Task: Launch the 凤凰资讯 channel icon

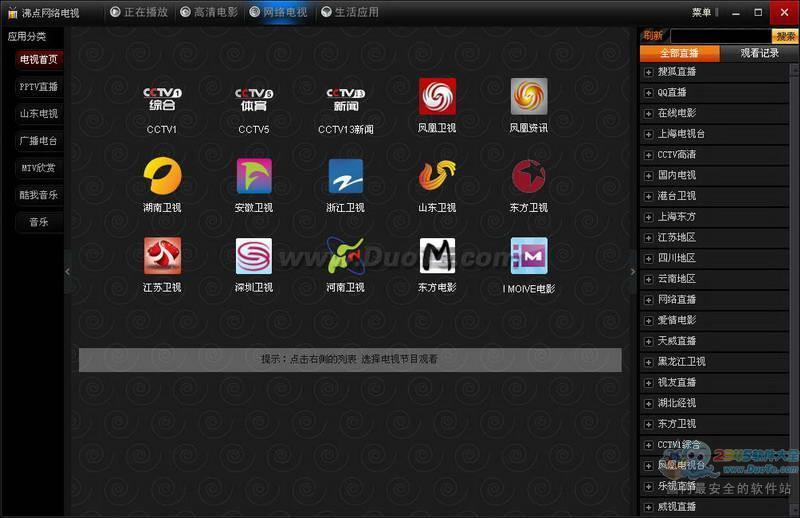Action: [x=529, y=96]
